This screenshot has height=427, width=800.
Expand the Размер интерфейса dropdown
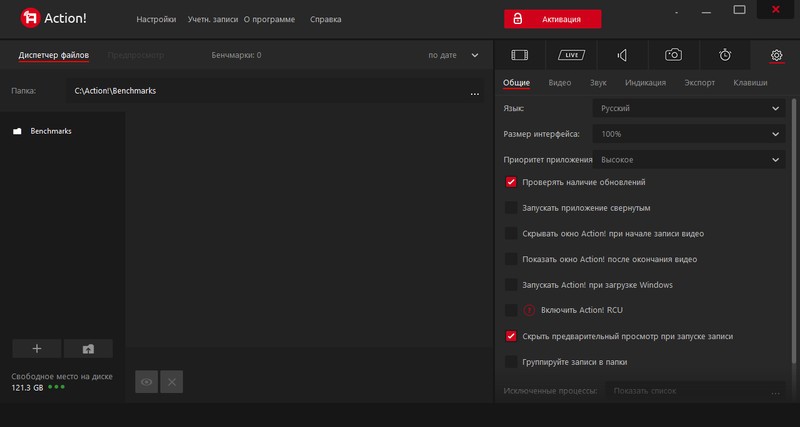(688, 133)
